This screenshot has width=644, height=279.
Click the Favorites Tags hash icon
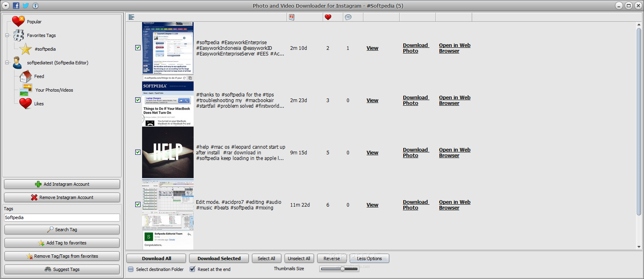click(x=19, y=35)
